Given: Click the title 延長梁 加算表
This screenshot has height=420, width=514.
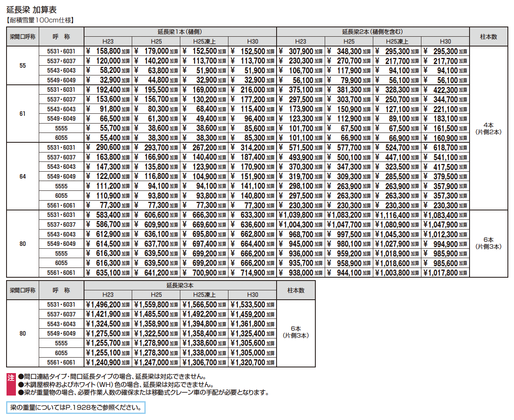Looking at the screenshot, I should 31,9.
